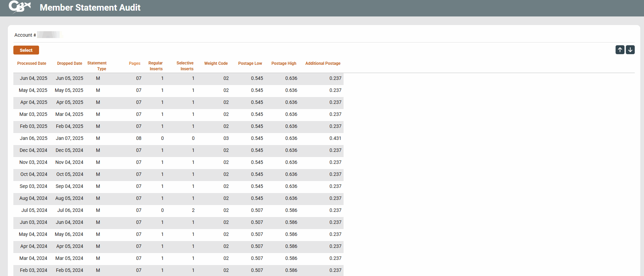Sort by Regular Inserts column

pyautogui.click(x=156, y=66)
